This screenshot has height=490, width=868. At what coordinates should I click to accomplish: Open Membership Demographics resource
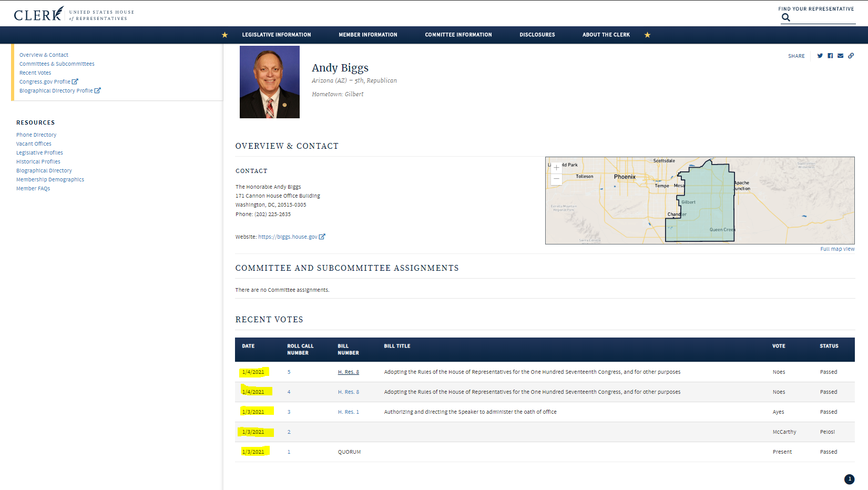[50, 179]
